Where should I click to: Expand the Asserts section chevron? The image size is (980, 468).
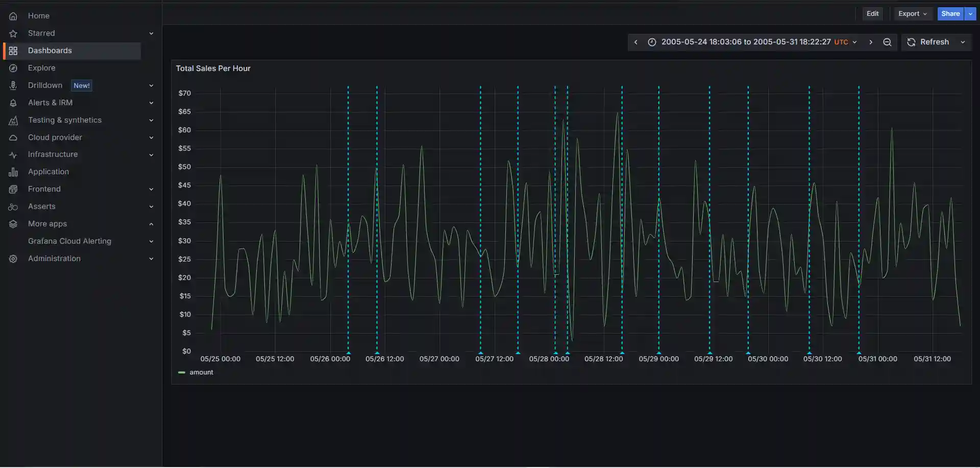pos(151,206)
